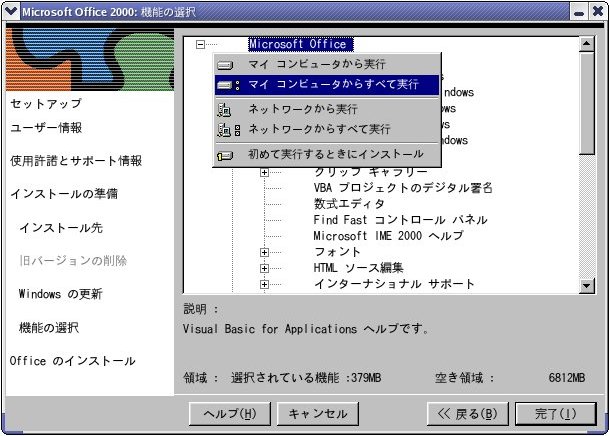Minimize the Office 2000 setup window

pos(579,12)
